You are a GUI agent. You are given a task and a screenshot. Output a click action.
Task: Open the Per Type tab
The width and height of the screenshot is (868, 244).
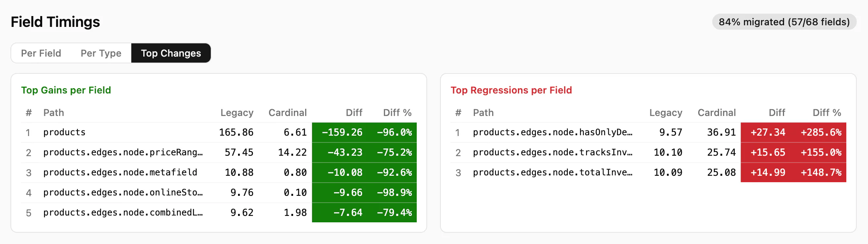pos(101,53)
